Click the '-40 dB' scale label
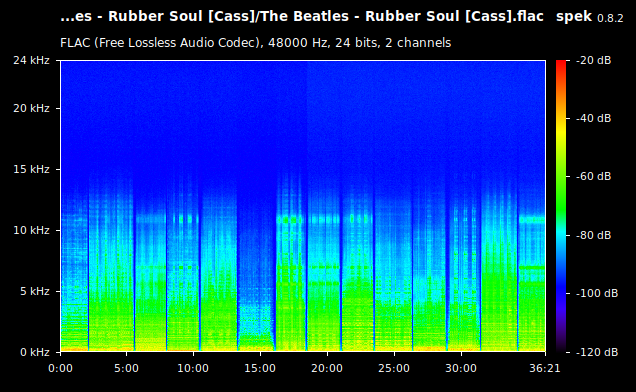636x392 pixels. point(593,118)
